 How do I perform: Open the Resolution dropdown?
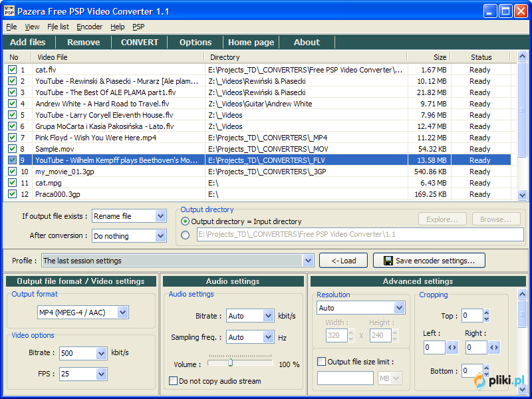400,308
